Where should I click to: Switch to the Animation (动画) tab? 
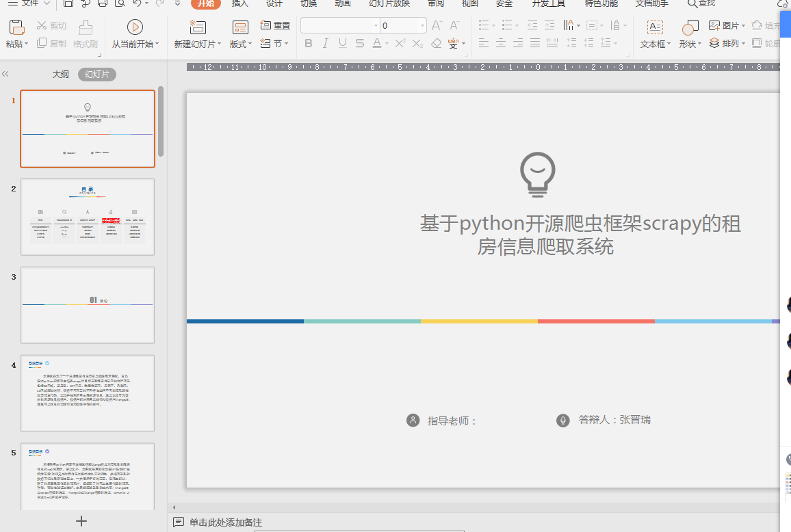(343, 3)
